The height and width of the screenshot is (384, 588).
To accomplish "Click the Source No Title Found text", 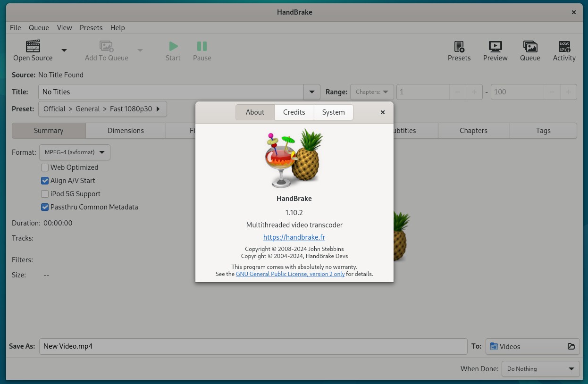I will point(61,75).
